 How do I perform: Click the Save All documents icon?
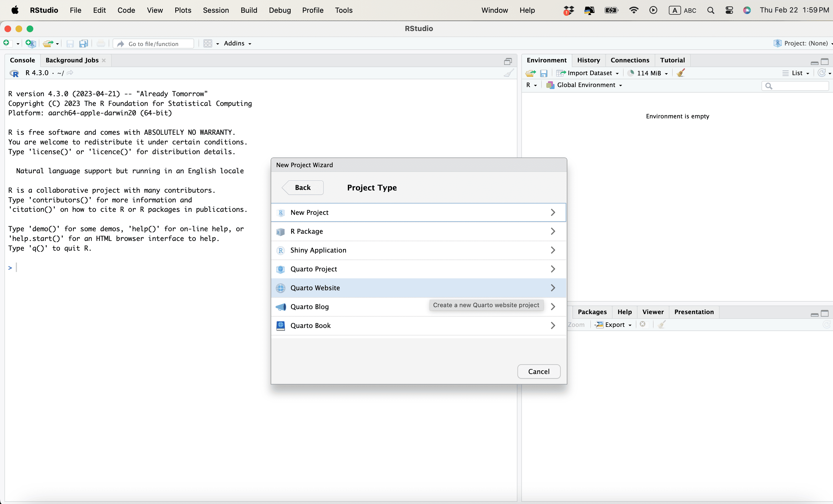pos(83,43)
